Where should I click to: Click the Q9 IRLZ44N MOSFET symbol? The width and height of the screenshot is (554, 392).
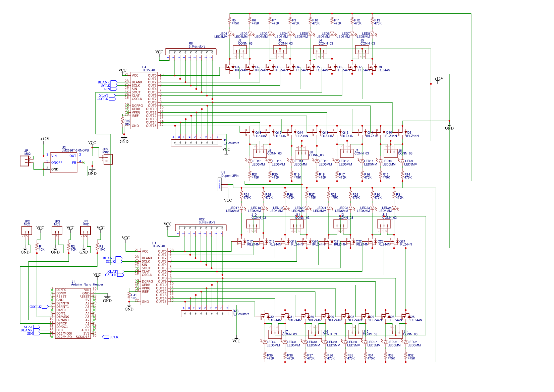point(402,133)
